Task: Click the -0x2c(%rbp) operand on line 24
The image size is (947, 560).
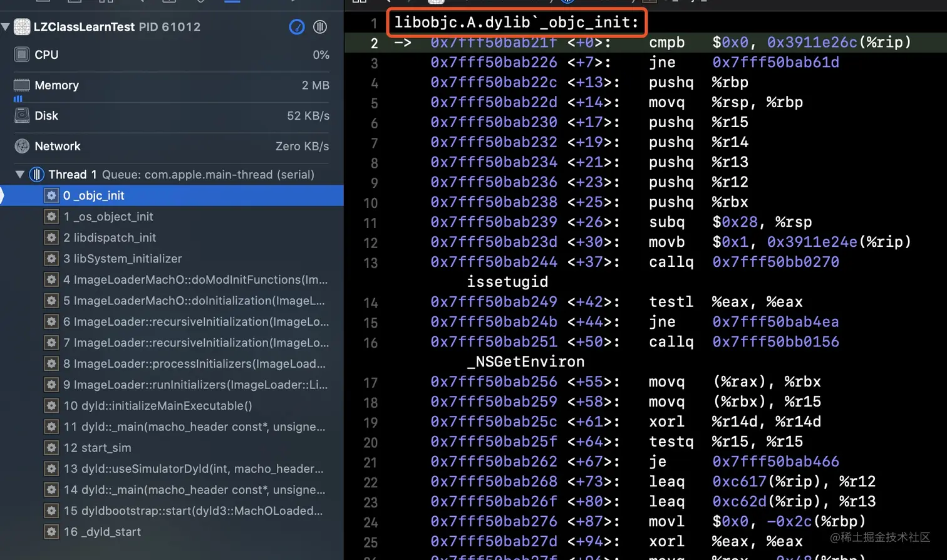Action: 817,521
